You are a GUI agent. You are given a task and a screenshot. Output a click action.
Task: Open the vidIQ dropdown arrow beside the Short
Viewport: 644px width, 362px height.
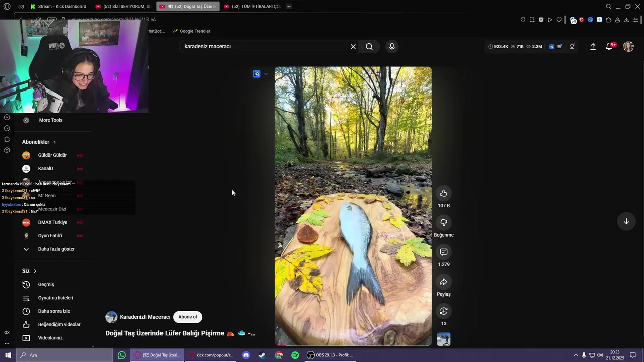point(266,74)
